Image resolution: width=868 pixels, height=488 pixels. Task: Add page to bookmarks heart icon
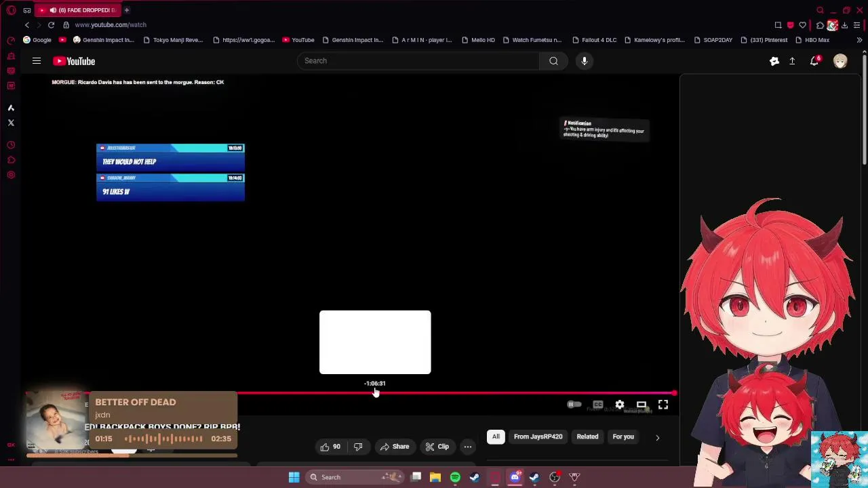click(x=803, y=25)
